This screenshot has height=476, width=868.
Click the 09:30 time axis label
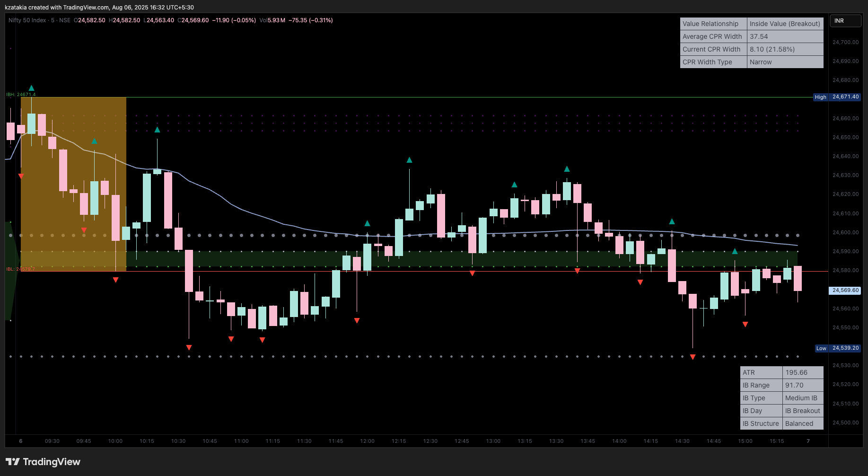pos(52,441)
